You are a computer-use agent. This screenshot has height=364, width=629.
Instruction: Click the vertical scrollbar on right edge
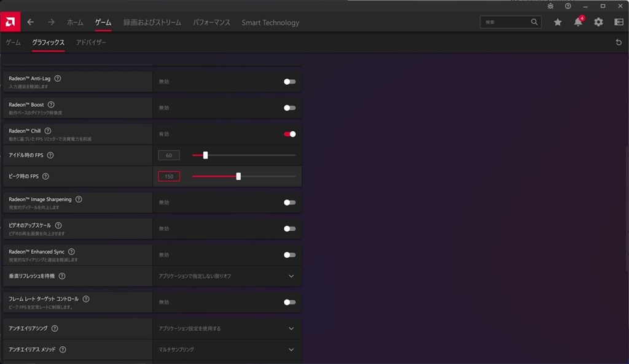(x=627, y=209)
